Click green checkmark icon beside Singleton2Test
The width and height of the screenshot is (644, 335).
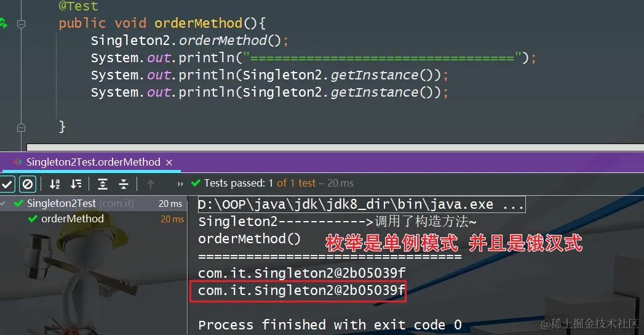click(18, 203)
